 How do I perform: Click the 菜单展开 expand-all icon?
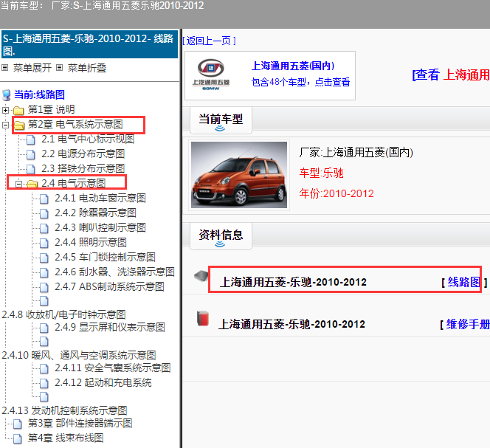point(4,67)
